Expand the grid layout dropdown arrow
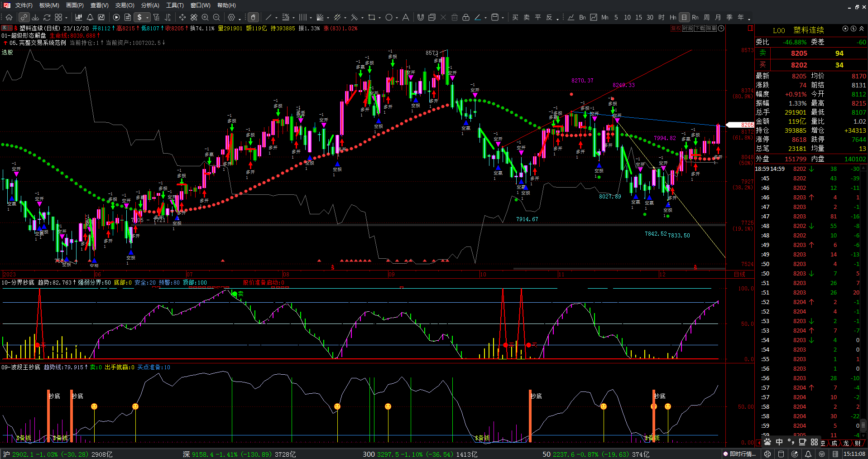The height and width of the screenshot is (459, 868). 66,18
